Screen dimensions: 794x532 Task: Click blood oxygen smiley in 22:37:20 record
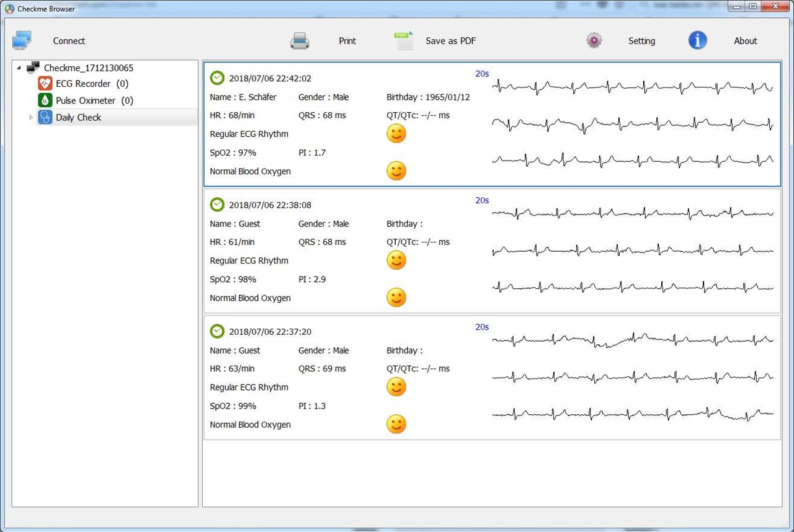click(x=396, y=423)
